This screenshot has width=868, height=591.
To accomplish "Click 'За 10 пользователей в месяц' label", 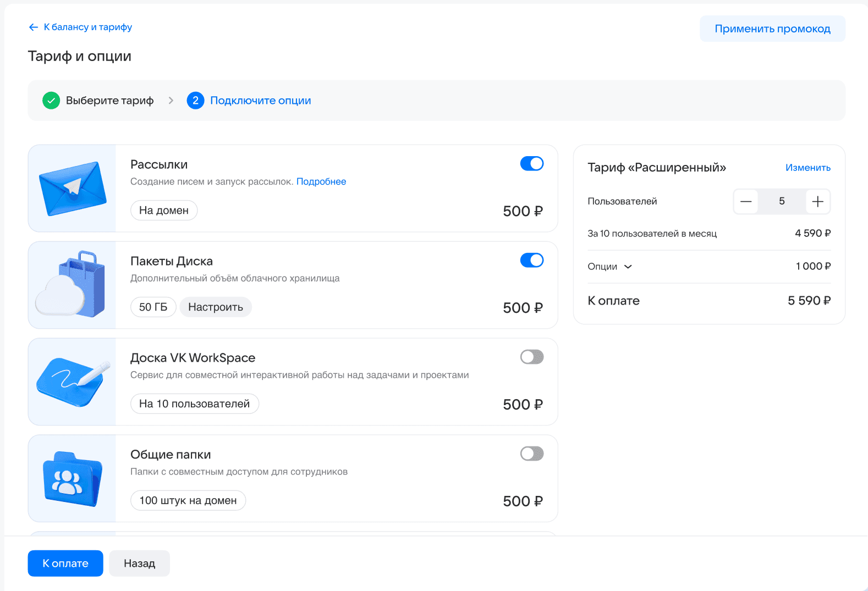I will coord(652,234).
